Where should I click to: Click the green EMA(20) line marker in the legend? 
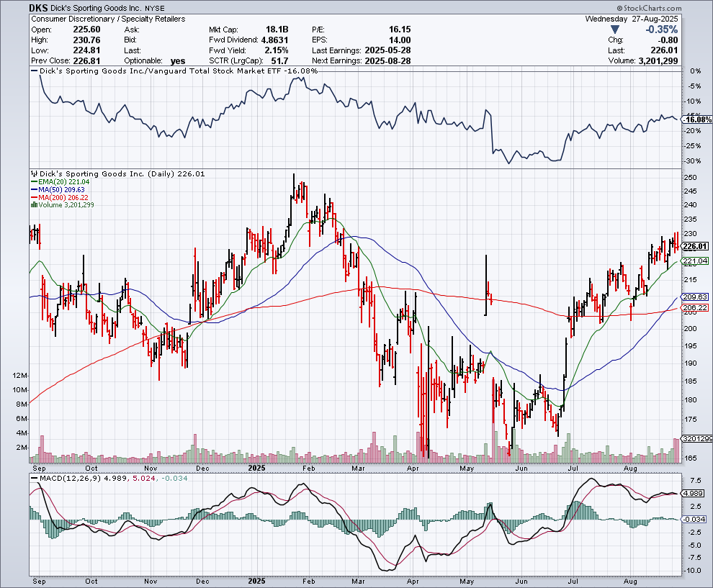34,182
